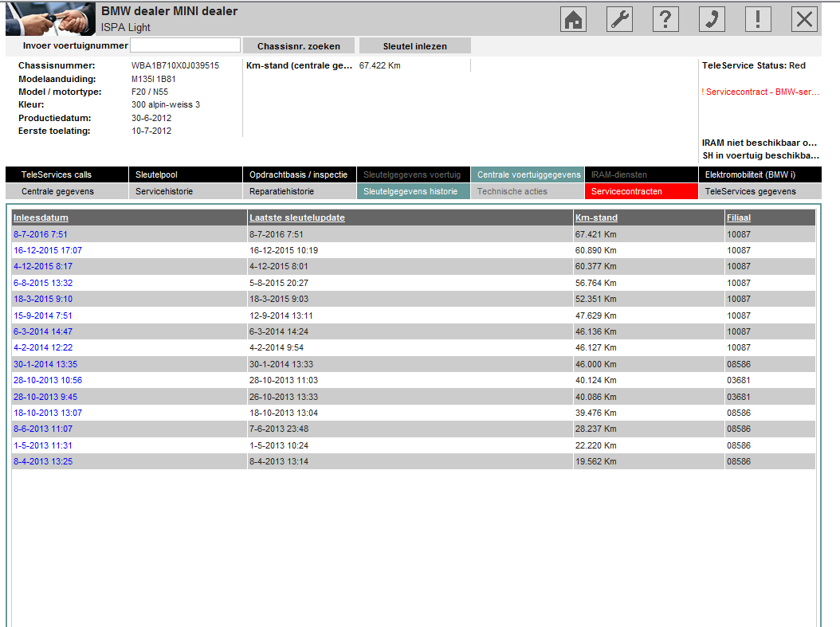Select the Sleutelgegevens voertuig tab

(x=413, y=174)
